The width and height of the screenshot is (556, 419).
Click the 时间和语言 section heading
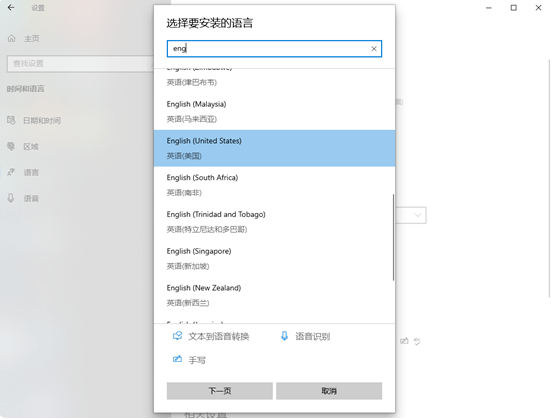click(x=26, y=89)
